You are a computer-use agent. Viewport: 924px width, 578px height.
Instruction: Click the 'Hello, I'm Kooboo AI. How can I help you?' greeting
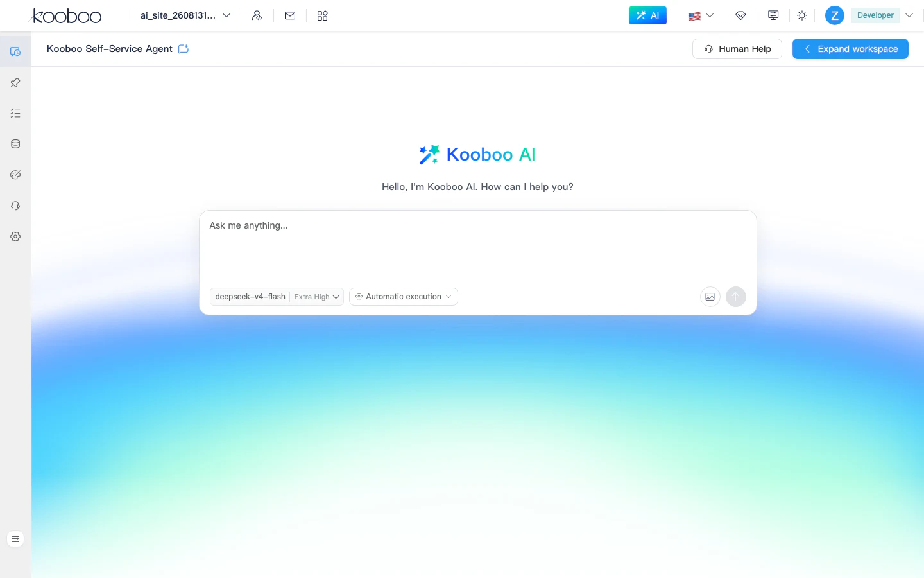(477, 187)
